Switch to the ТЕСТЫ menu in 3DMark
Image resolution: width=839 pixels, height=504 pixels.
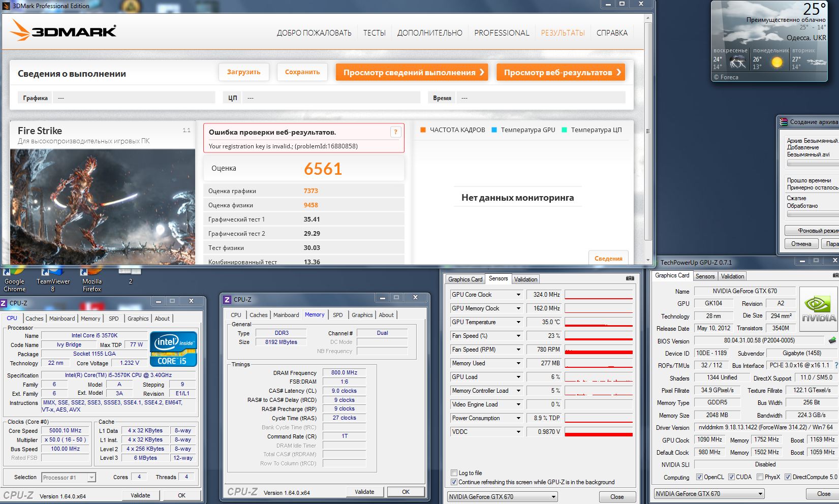pyautogui.click(x=374, y=33)
